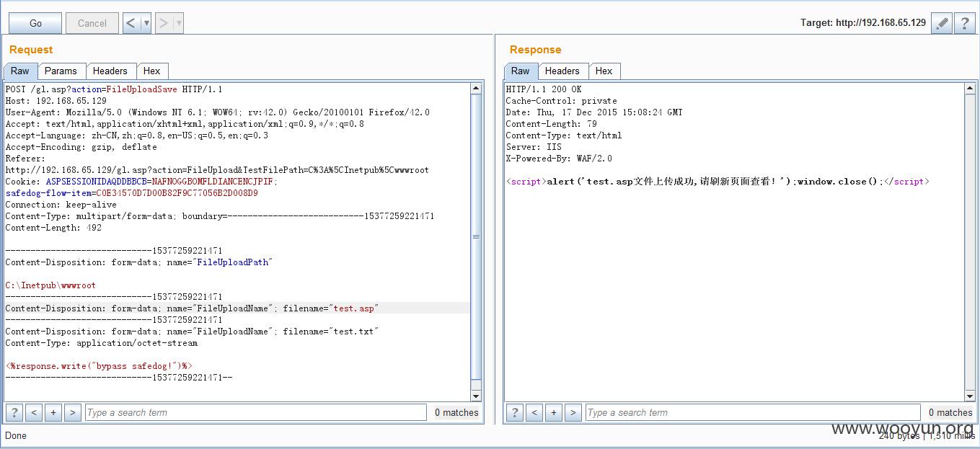Jump to next match in response search

[x=572, y=412]
